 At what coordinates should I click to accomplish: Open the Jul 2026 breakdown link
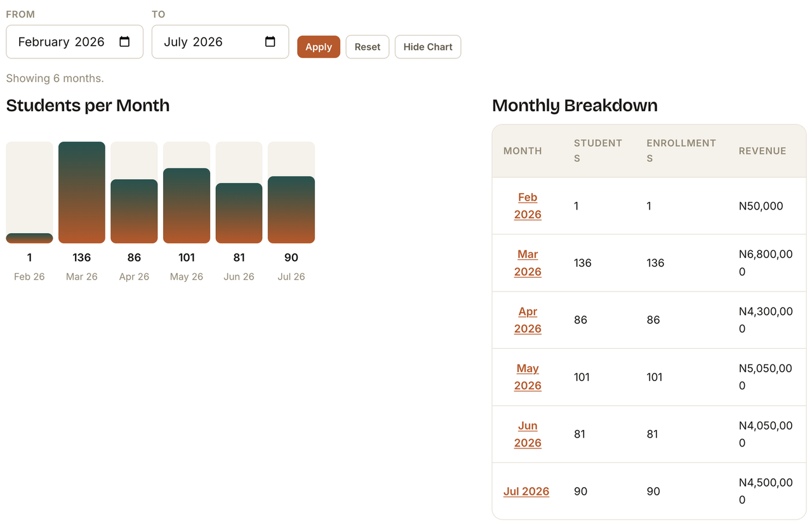[526, 492]
